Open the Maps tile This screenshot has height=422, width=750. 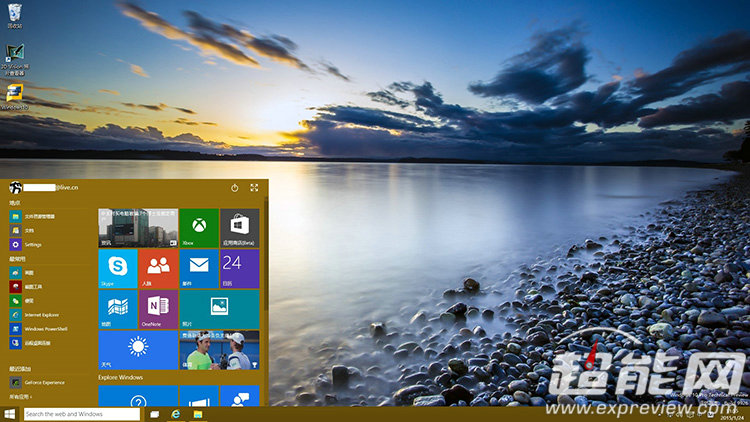click(117, 309)
